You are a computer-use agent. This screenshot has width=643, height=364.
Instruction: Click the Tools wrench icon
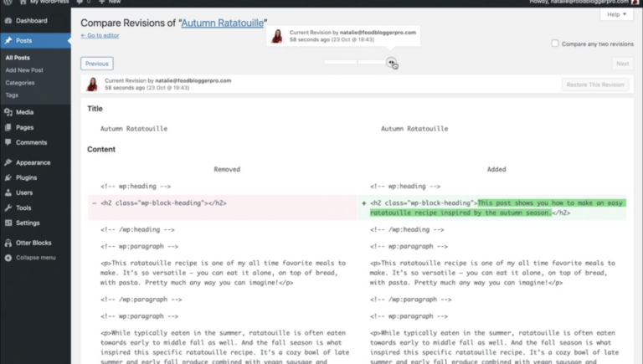(8, 208)
